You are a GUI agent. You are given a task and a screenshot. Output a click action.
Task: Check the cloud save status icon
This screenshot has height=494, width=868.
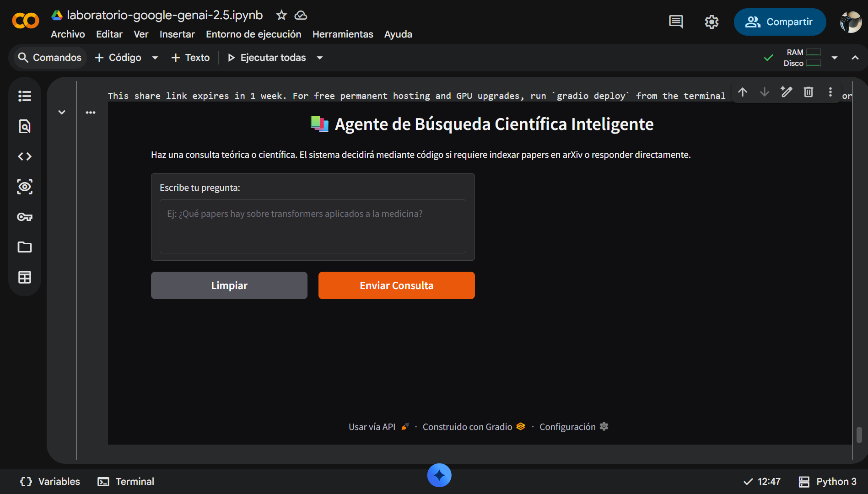(301, 15)
